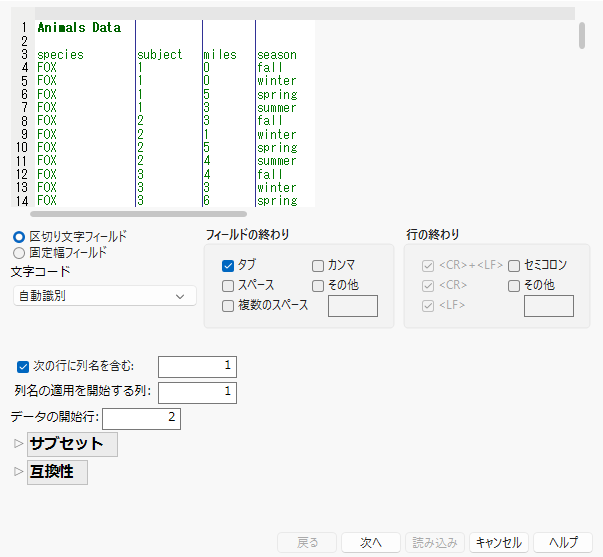Enable the スペース delimiter checkbox
This screenshot has width=603, height=557.
tap(228, 286)
